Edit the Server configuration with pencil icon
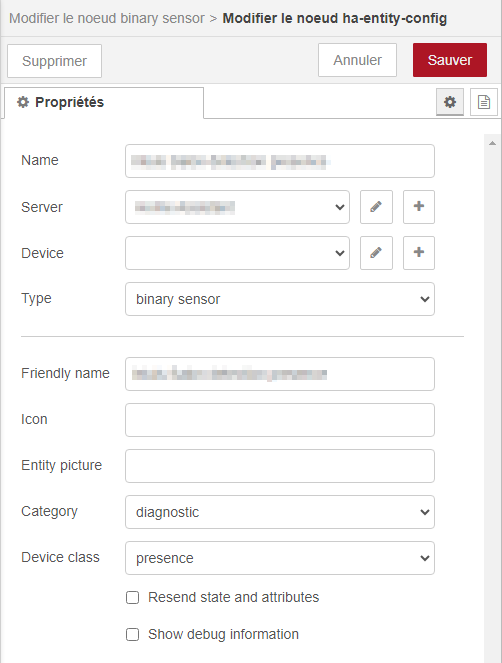 point(376,207)
